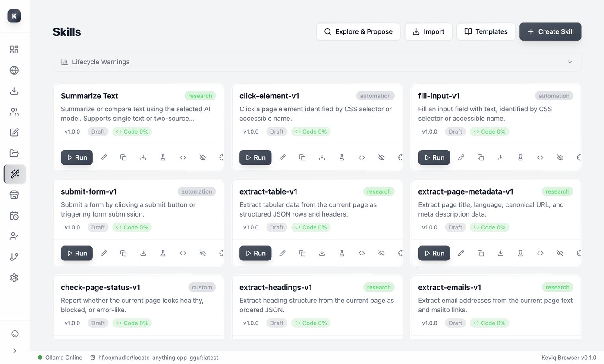Click Explore & Propose button
This screenshot has height=364, width=604.
tap(358, 31)
